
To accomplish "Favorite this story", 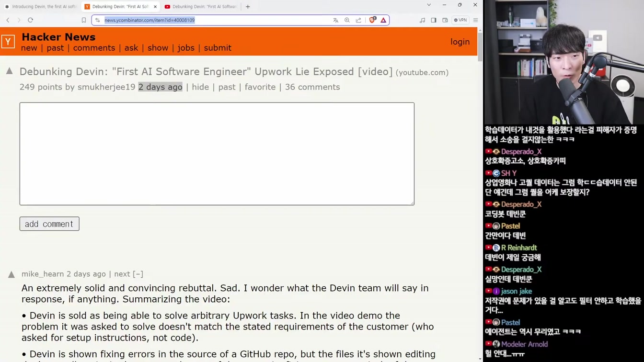I will click(260, 87).
